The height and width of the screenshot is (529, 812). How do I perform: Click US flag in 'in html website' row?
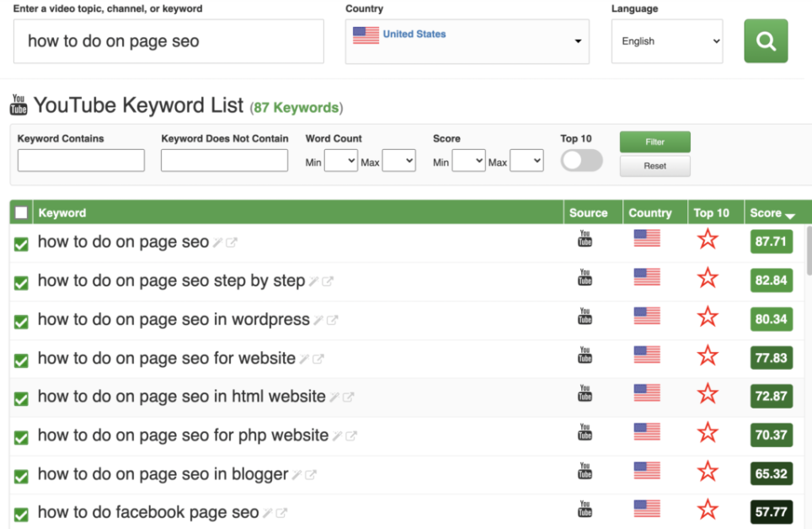click(647, 393)
